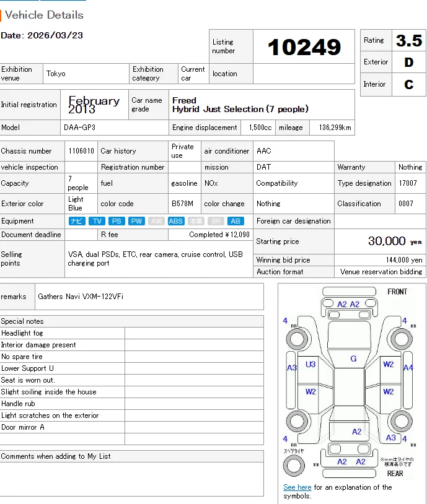Click the 'Headlight fog' special note row
The width and height of the screenshot is (427, 504).
[x=131, y=333]
